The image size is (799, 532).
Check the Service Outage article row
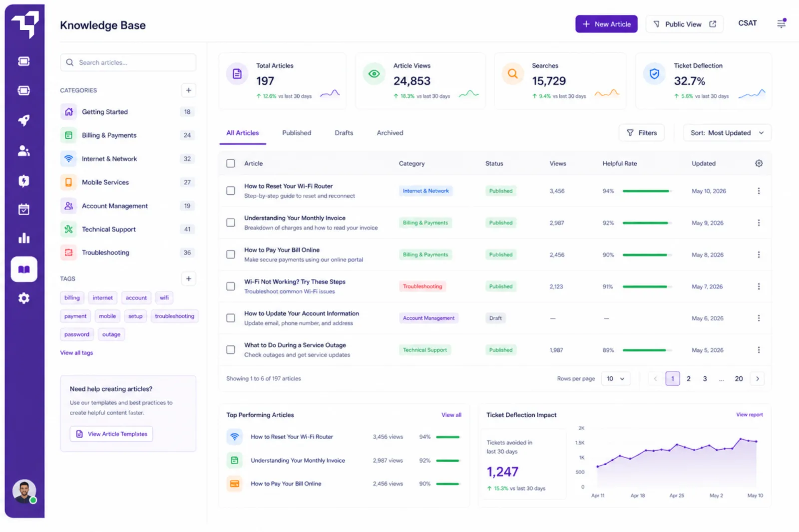[231, 350]
